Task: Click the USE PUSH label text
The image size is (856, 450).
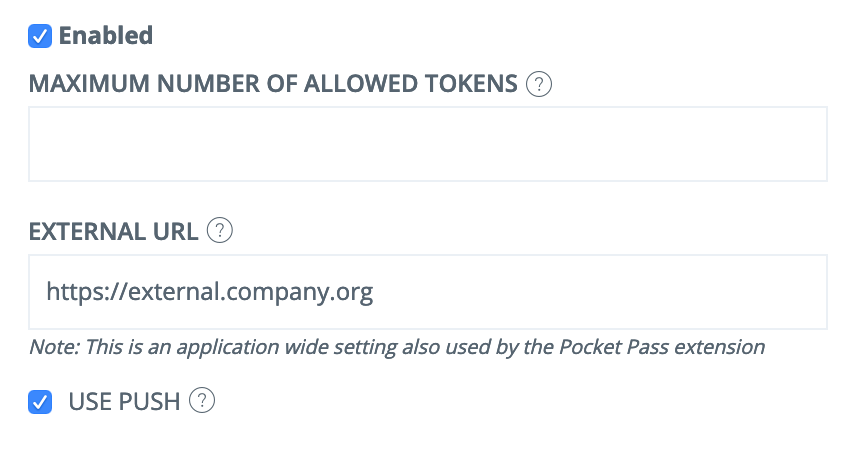Action: coord(124,401)
